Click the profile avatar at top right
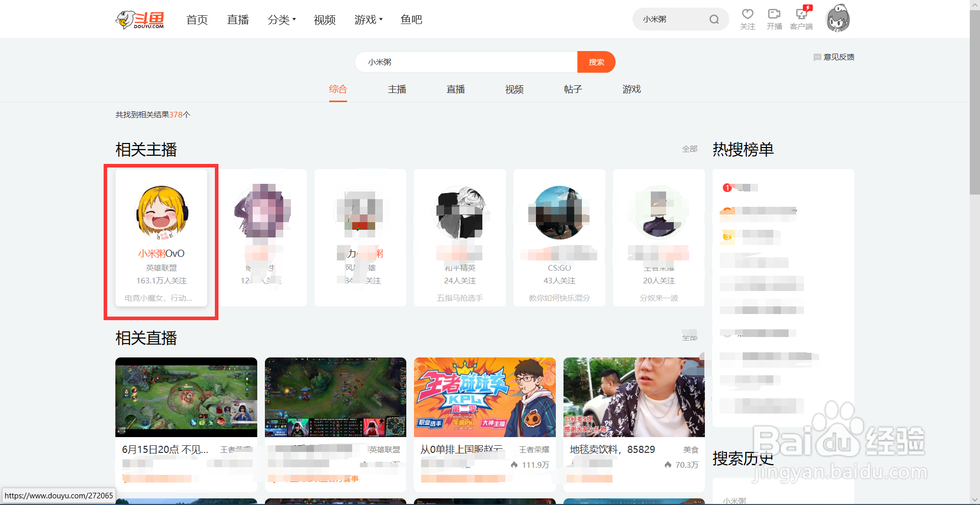The image size is (980, 505). pos(838,18)
